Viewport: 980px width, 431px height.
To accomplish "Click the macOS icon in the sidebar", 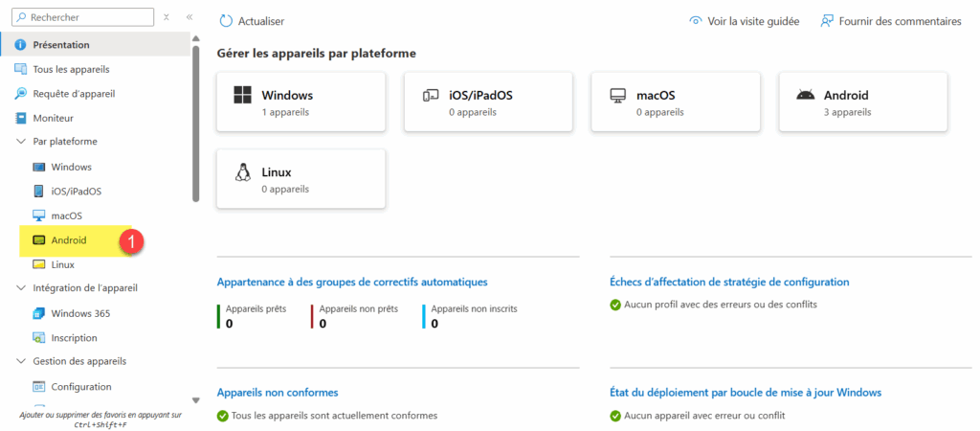I will pos(38,215).
